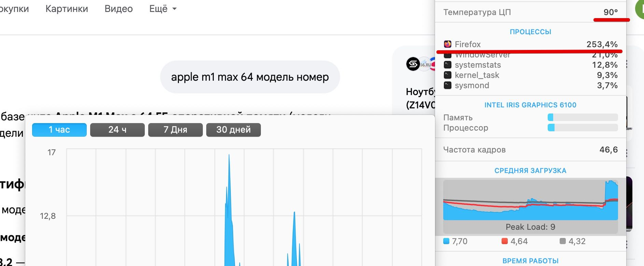Click the blue legend swatch beside 7,70
Screen dimensions: 644x266
pyautogui.click(x=446, y=241)
